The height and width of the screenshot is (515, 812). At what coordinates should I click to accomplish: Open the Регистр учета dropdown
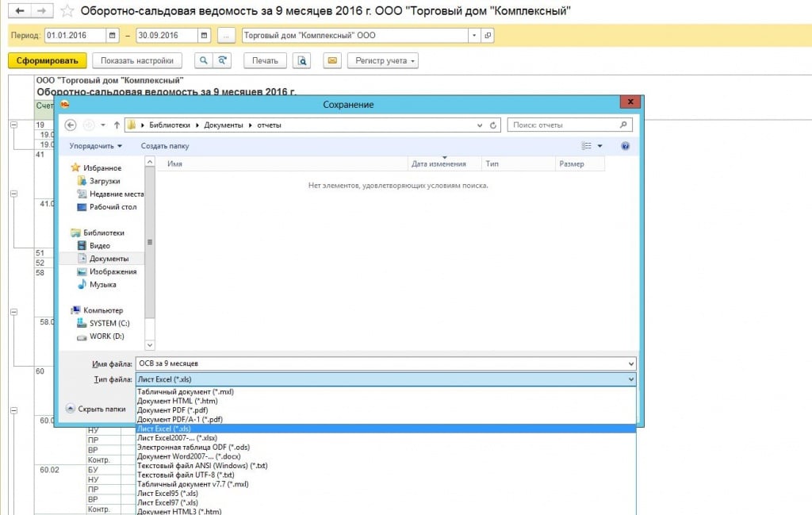pyautogui.click(x=386, y=61)
